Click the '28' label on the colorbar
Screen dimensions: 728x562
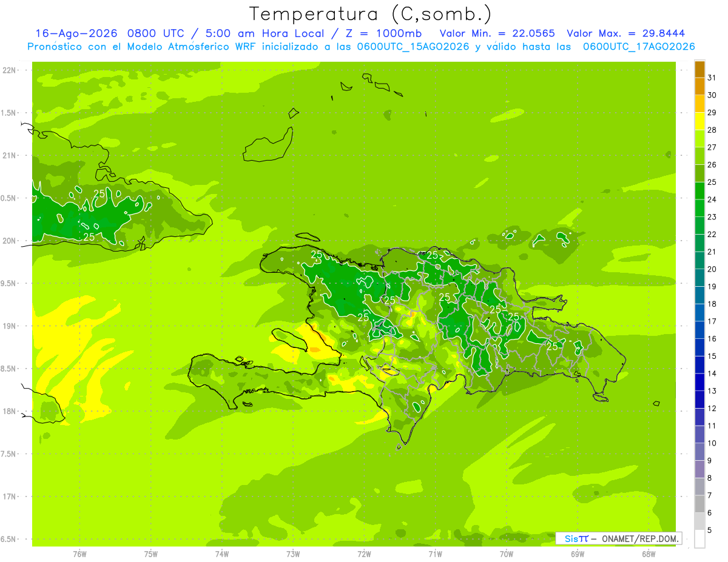712,130
